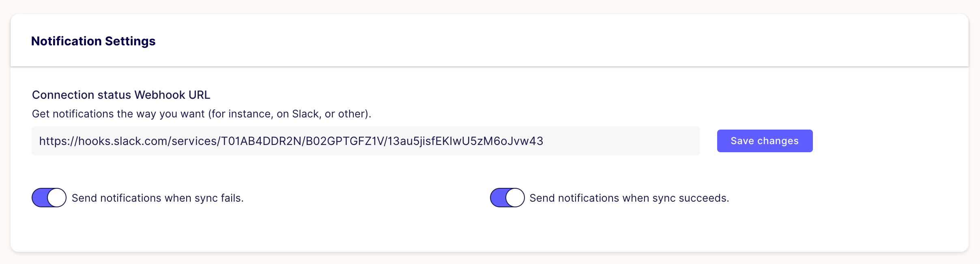Click the Save changes button
This screenshot has height=264, width=980.
(x=765, y=141)
